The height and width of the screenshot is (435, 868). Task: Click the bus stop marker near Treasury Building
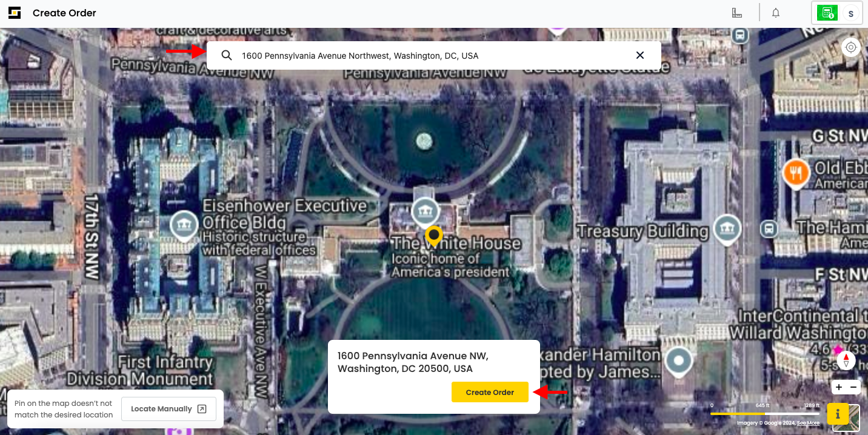pyautogui.click(x=769, y=229)
